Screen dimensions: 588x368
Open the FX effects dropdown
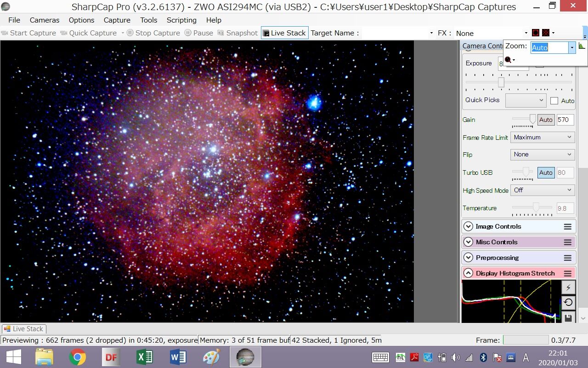[x=492, y=33]
